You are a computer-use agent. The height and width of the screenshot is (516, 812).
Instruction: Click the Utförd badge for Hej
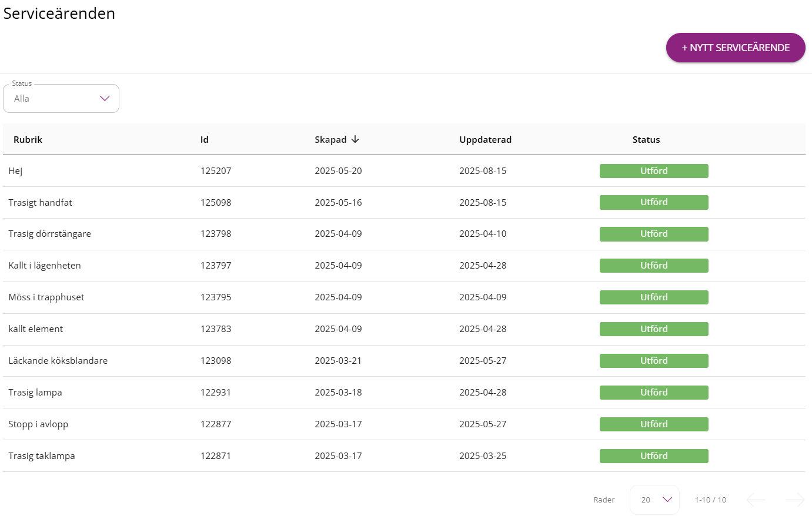(x=654, y=171)
